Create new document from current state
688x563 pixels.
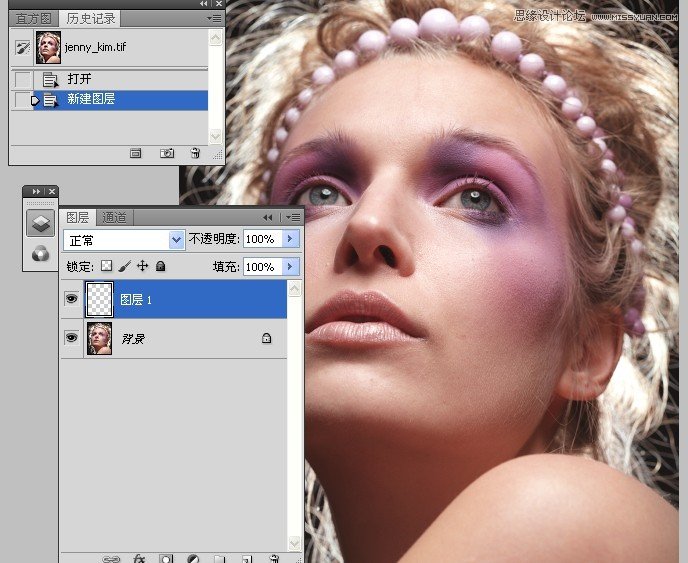pyautogui.click(x=137, y=153)
